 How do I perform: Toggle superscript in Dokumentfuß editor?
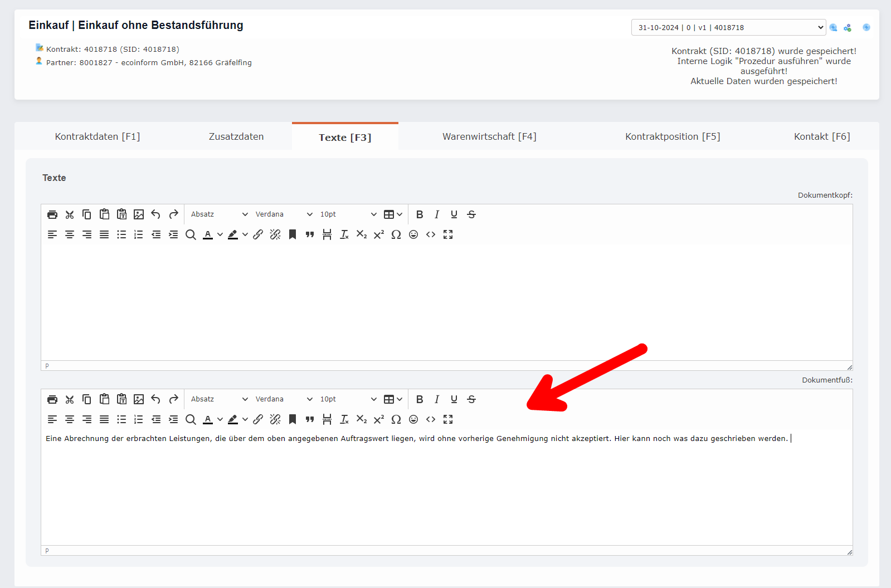[x=379, y=419]
